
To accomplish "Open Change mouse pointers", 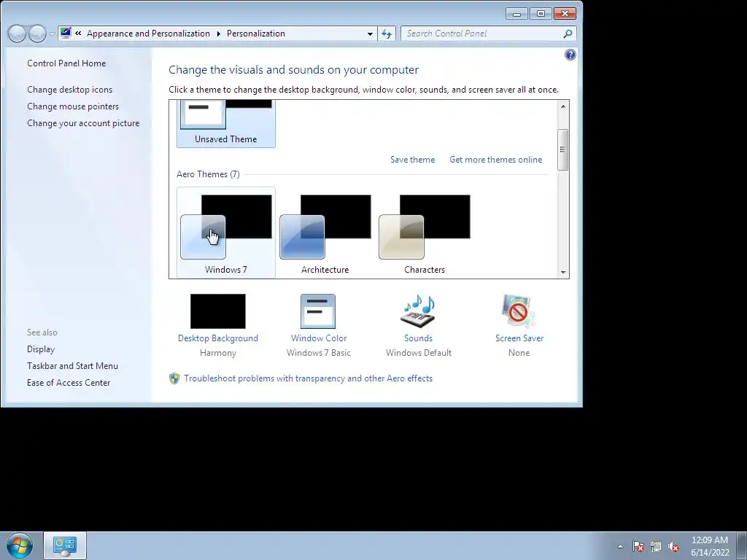I will point(73,106).
